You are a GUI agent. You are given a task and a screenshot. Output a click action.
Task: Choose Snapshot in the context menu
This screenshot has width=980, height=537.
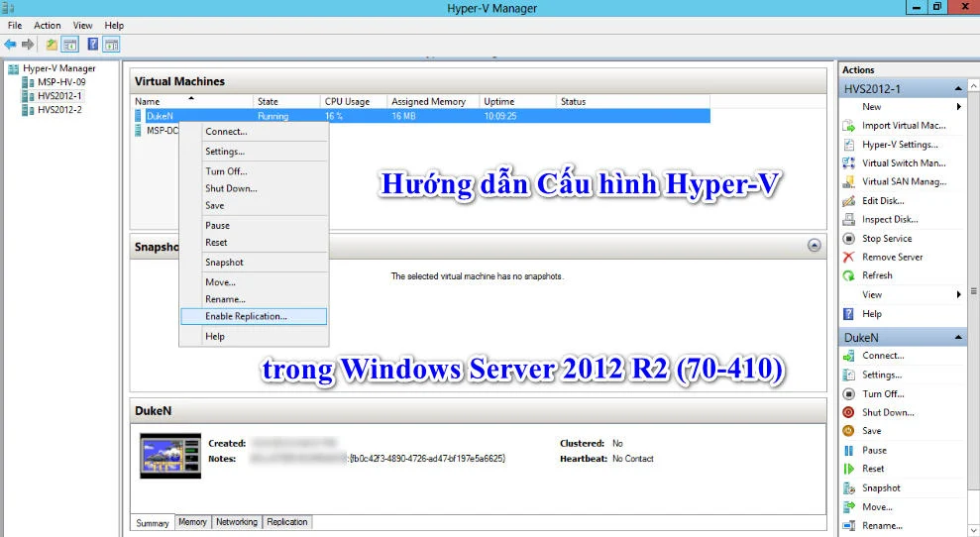coord(254,263)
